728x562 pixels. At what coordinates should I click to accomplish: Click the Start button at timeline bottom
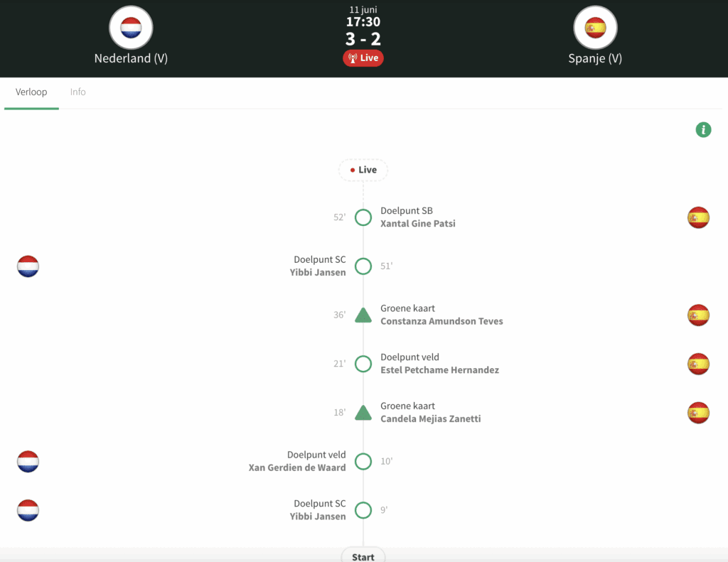pos(363,556)
